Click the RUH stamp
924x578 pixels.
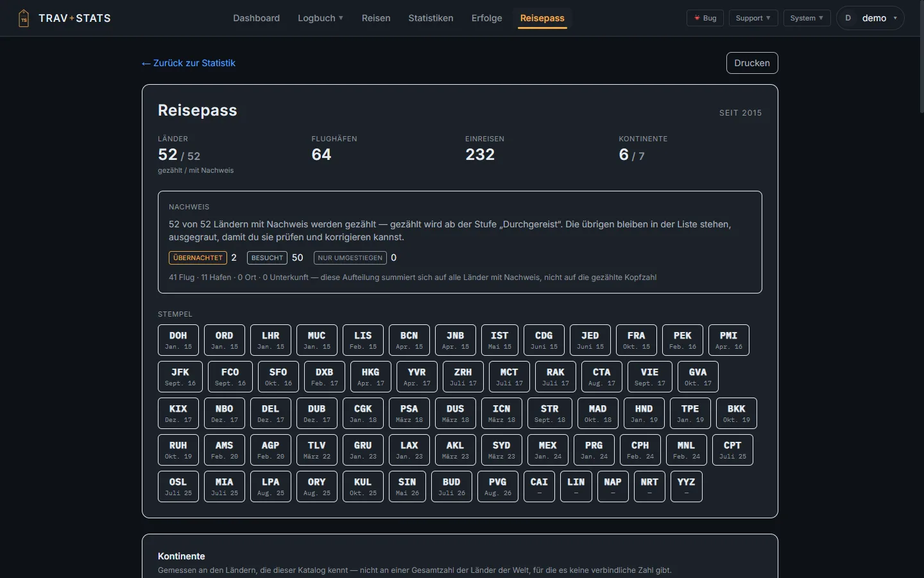[x=178, y=450]
